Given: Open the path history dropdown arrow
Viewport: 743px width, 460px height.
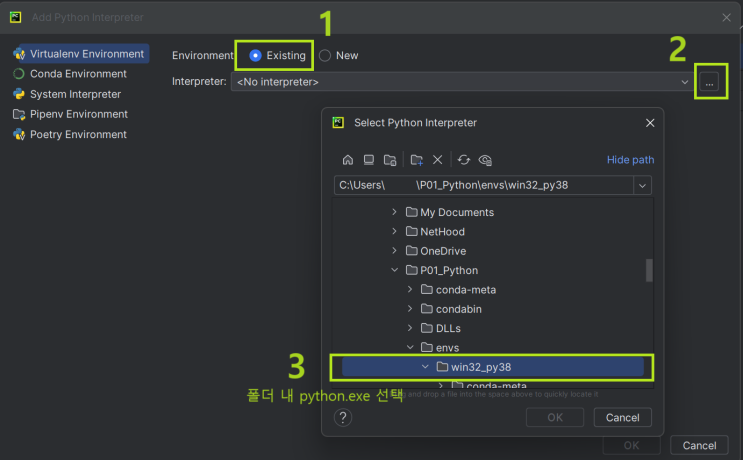Looking at the screenshot, I should [x=643, y=185].
